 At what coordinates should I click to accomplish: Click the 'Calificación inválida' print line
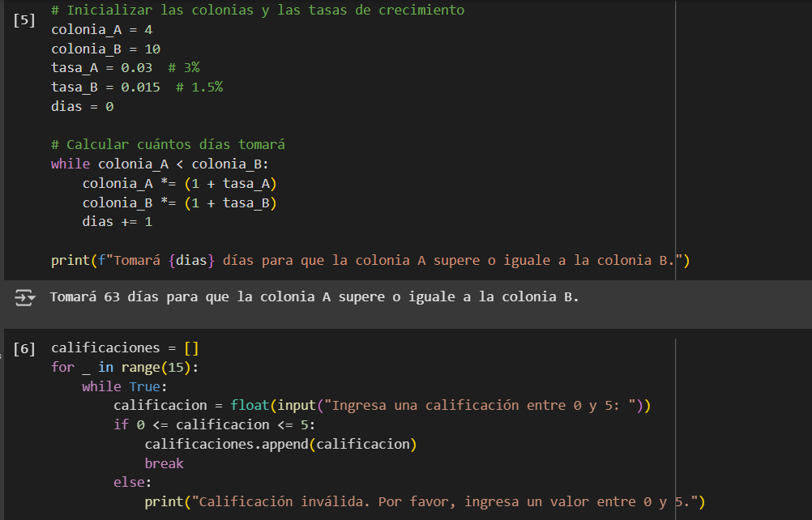coord(425,501)
